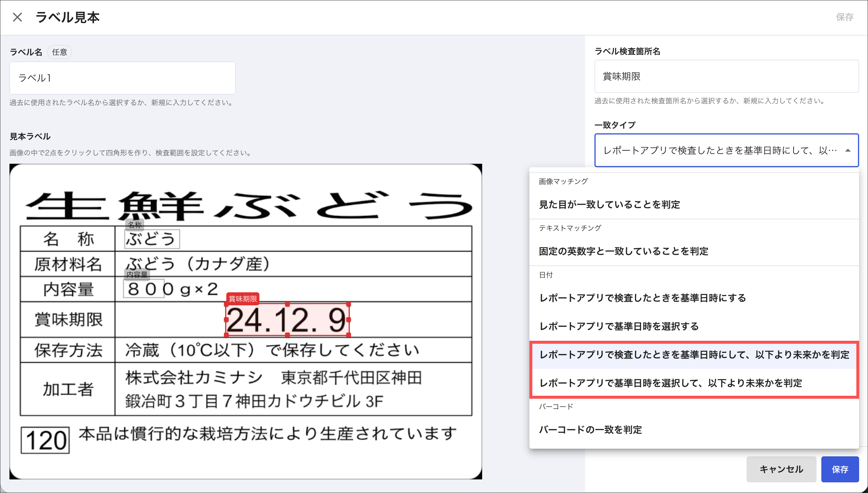Click the bottom-right corner handle of 賞味期限 box
This screenshot has width=868, height=493.
point(349,335)
